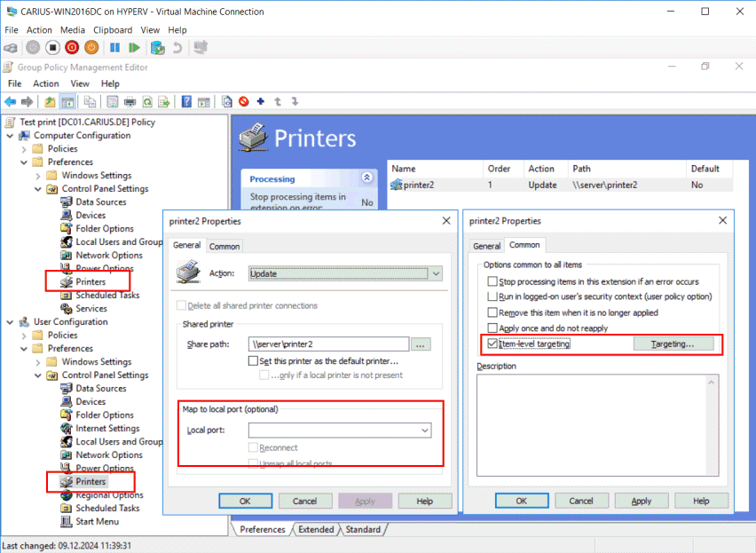The width and height of the screenshot is (756, 553).
Task: Open Services in the Computer Configuration tree
Action: coord(91,309)
